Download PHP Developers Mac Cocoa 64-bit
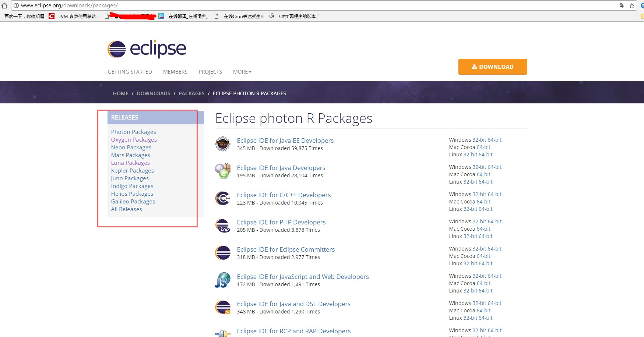The image size is (644, 337). point(483,229)
